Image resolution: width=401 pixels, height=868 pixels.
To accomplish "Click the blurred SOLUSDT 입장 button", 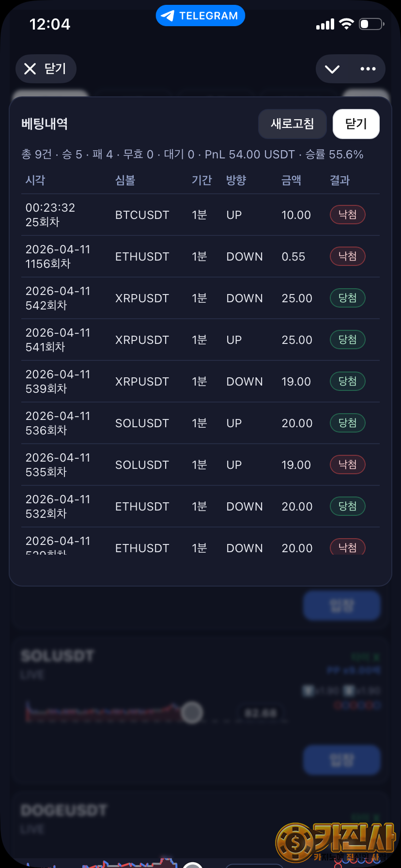I will coord(341,760).
